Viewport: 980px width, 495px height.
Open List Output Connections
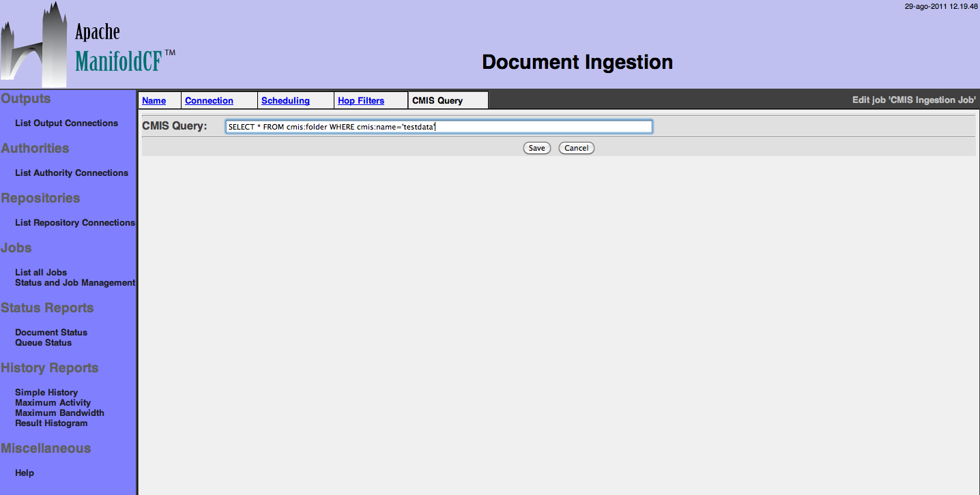[66, 123]
